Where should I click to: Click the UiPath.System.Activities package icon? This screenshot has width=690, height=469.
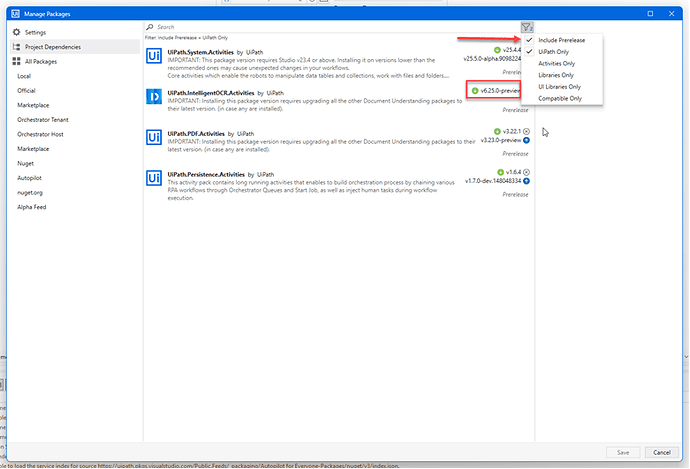154,56
